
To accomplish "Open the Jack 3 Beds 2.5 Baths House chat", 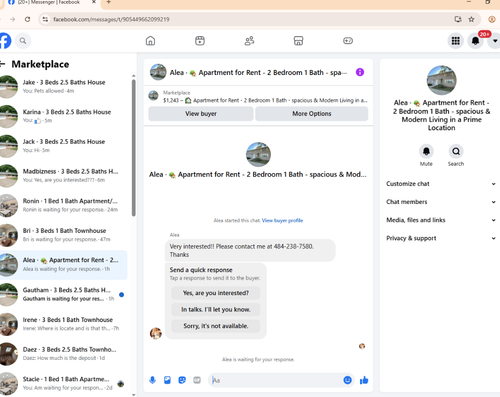I will click(64, 146).
